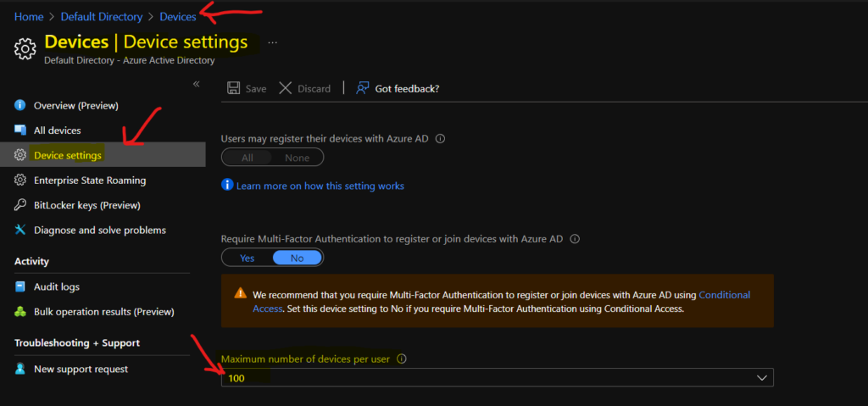Click Default Directory - Azure Active Directory subtitle
The width and height of the screenshot is (868, 406).
click(129, 60)
